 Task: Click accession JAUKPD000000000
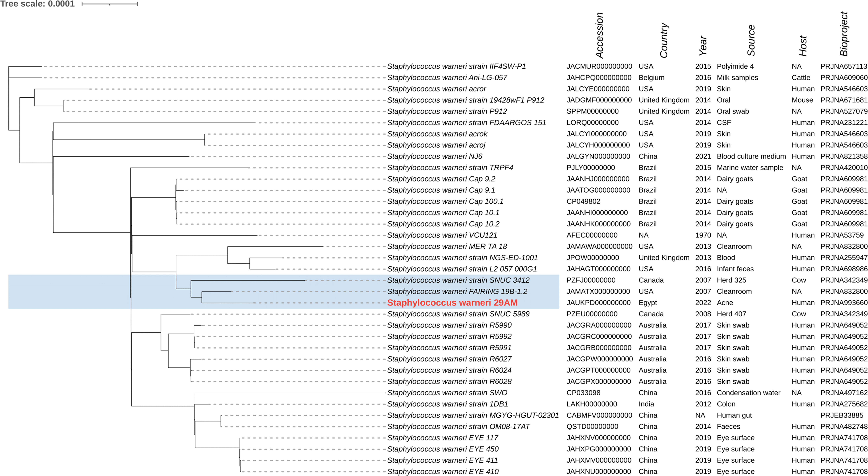(x=598, y=303)
